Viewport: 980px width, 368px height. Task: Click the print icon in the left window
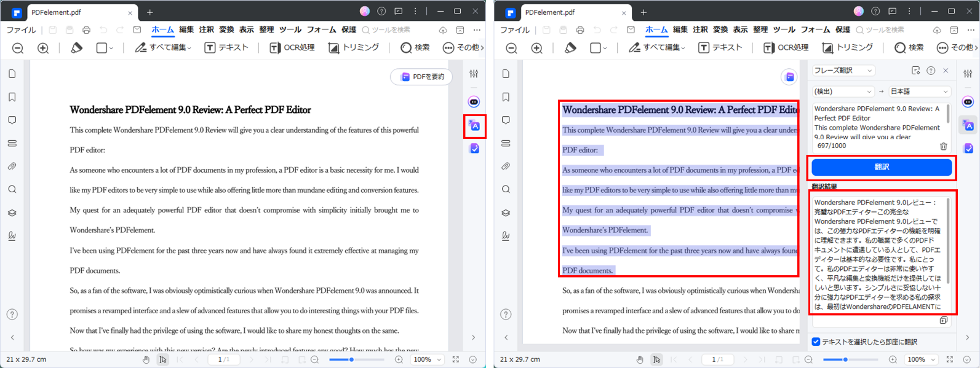pyautogui.click(x=86, y=30)
